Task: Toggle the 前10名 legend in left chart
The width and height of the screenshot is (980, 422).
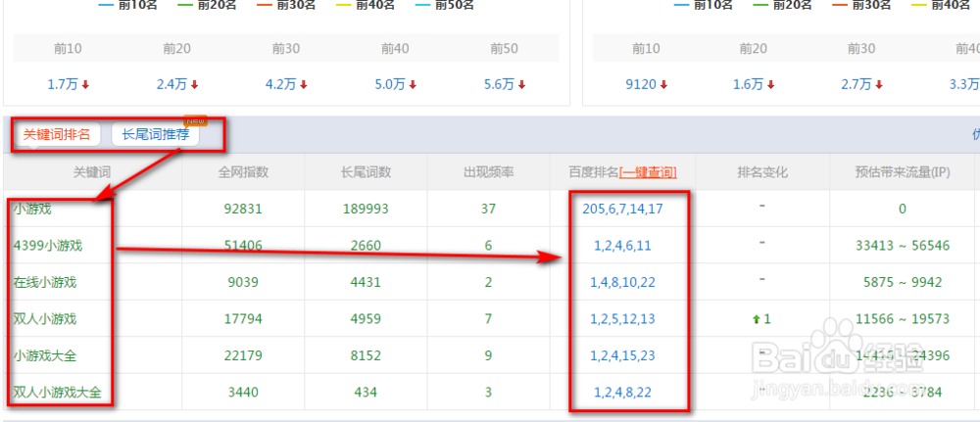Action: [126, 5]
